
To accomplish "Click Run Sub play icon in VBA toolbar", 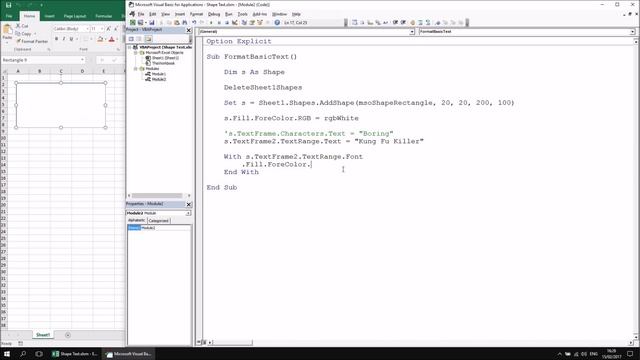I will [x=211, y=22].
